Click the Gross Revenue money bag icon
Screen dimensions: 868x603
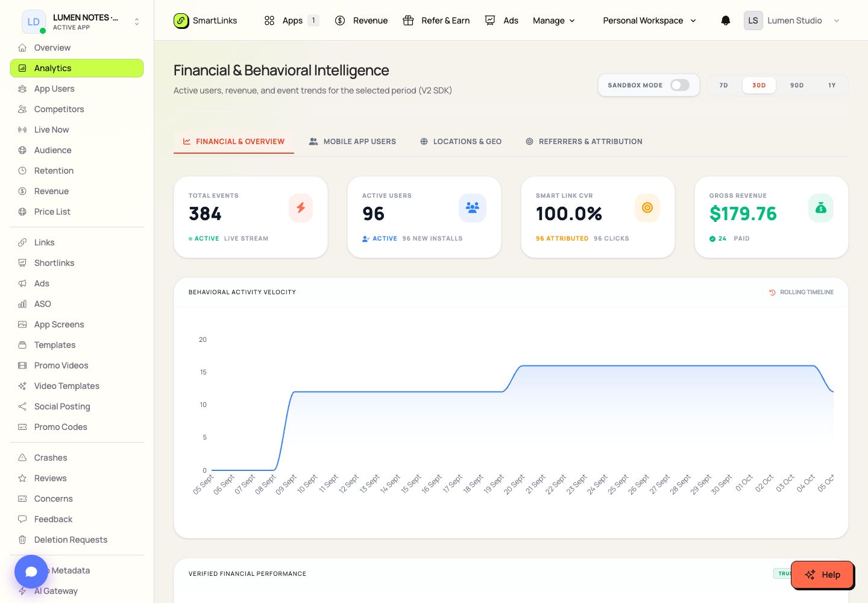point(821,208)
